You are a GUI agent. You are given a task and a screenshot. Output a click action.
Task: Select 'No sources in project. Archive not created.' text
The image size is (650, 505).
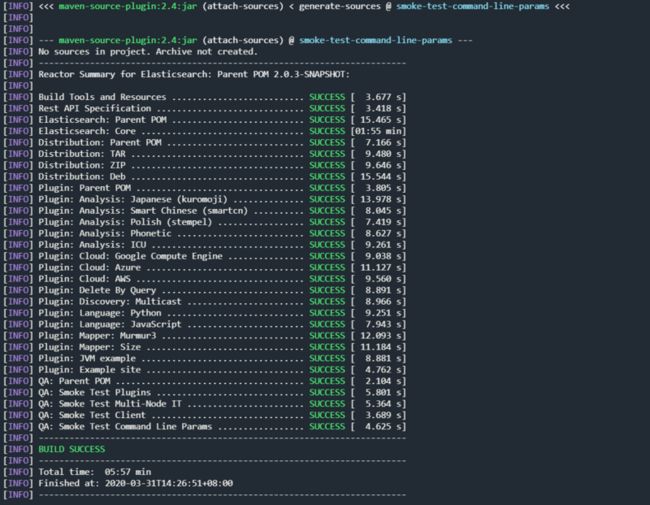(148, 52)
